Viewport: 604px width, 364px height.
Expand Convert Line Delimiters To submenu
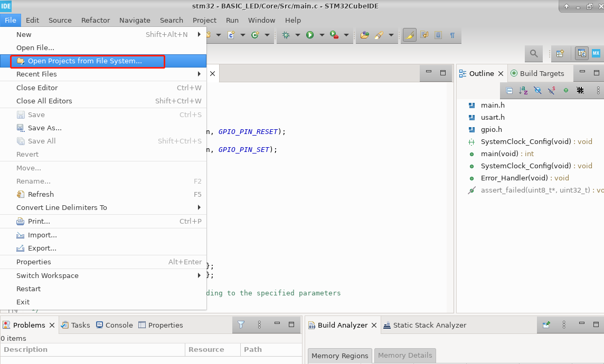199,207
